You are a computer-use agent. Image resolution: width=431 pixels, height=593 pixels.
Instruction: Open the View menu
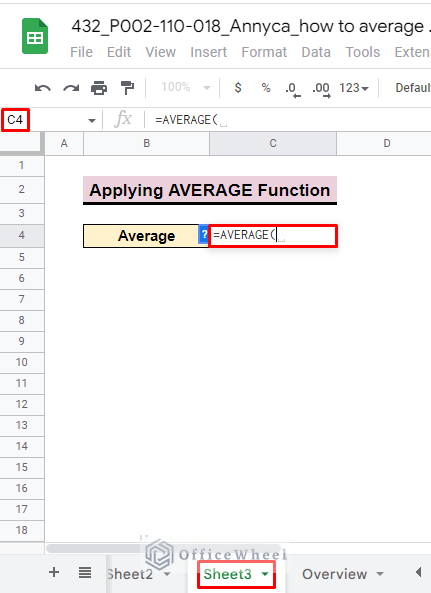tap(161, 52)
